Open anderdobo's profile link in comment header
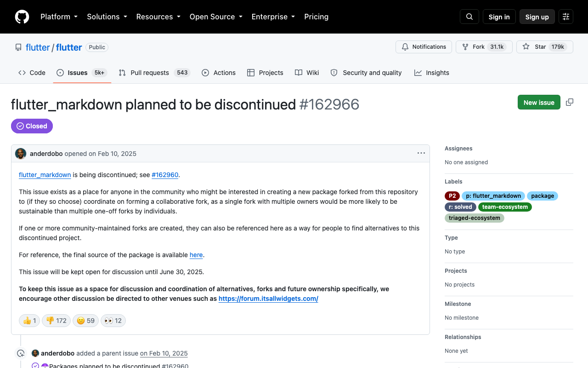 coord(46,154)
